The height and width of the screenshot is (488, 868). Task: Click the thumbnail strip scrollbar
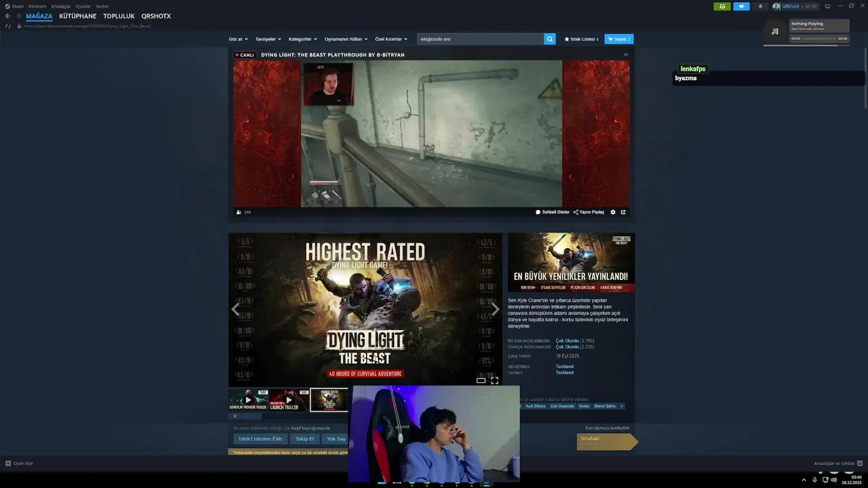pos(252,416)
